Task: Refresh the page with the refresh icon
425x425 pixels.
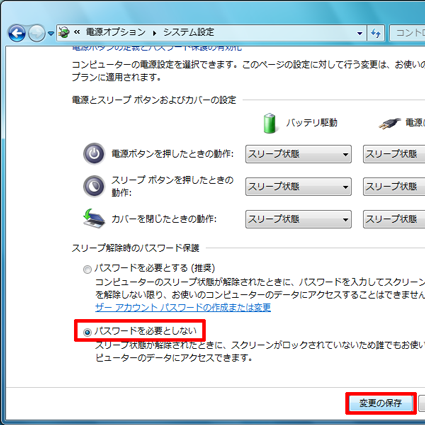Action: 376,33
